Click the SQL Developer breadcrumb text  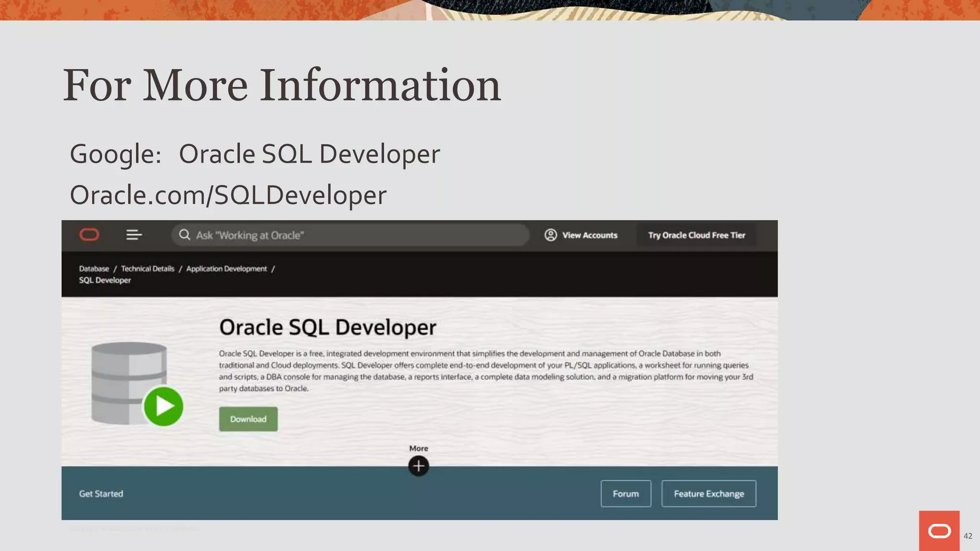pyautogui.click(x=105, y=280)
